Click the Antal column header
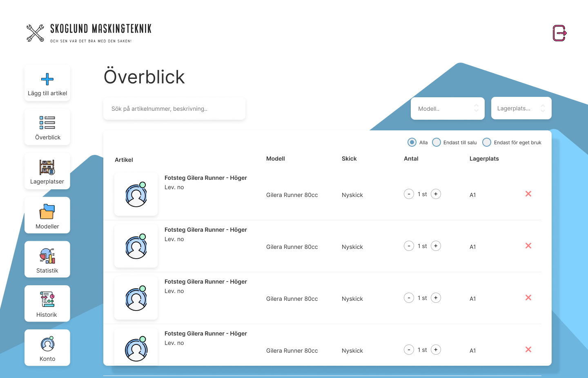588x378 pixels. coord(411,159)
